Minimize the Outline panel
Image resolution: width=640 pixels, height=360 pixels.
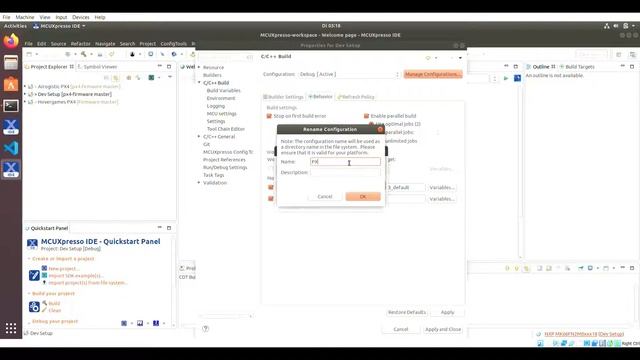point(622,66)
